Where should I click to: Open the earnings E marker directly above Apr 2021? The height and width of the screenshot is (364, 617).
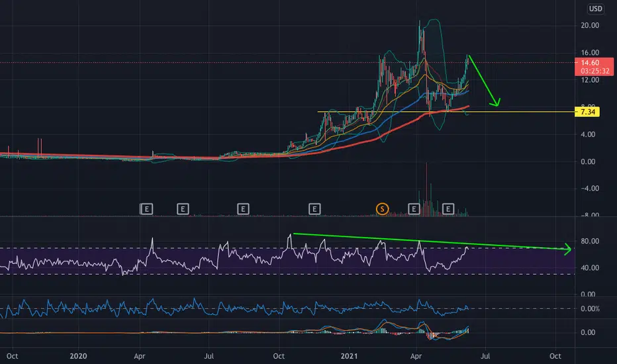pyautogui.click(x=414, y=209)
